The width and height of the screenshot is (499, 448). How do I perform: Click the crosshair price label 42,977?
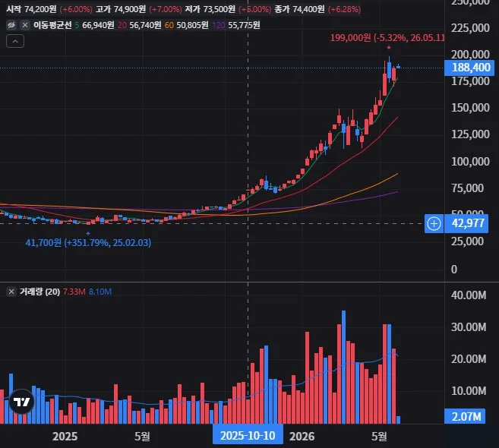[x=466, y=223]
